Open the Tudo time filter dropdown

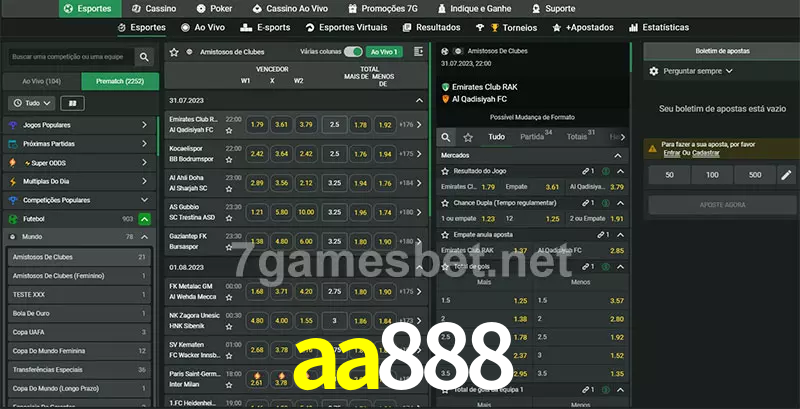31,103
